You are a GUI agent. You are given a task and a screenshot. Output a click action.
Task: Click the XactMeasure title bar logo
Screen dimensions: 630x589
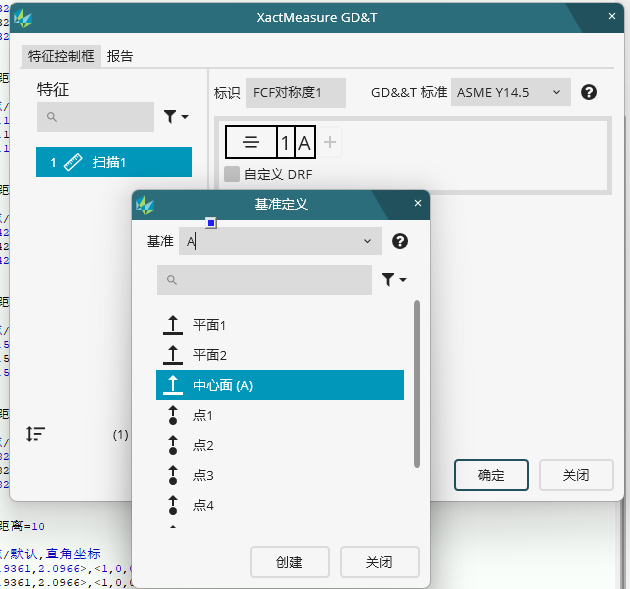tap(23, 18)
